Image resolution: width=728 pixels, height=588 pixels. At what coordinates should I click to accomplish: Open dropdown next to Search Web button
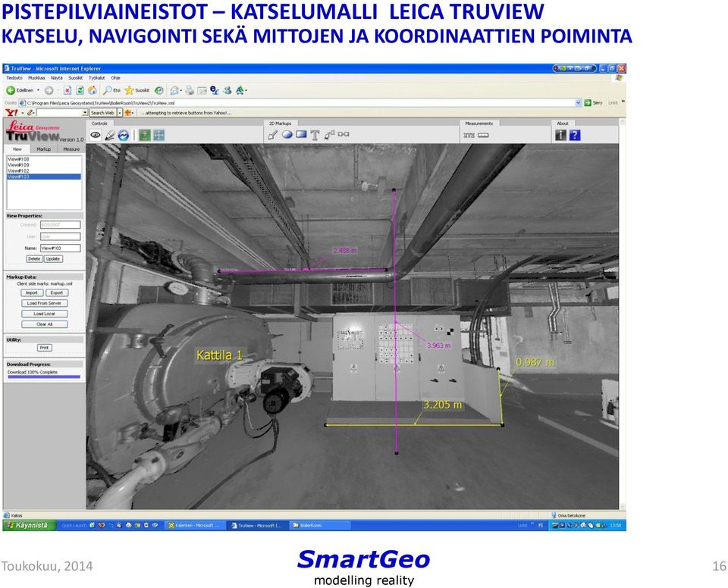[120, 113]
